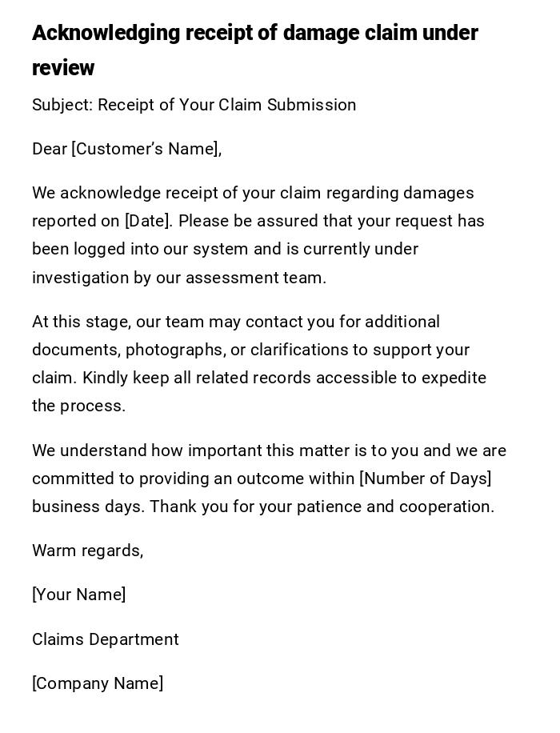Click the word 'review' in the title

click(63, 68)
